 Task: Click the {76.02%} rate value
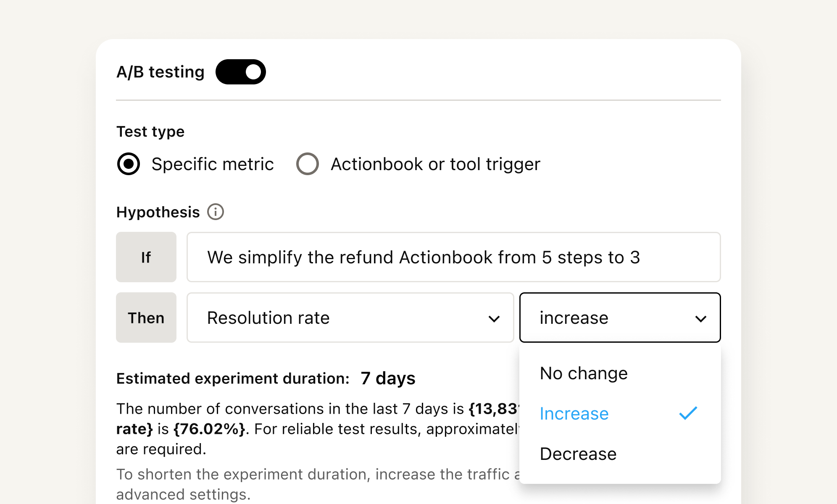[209, 429]
